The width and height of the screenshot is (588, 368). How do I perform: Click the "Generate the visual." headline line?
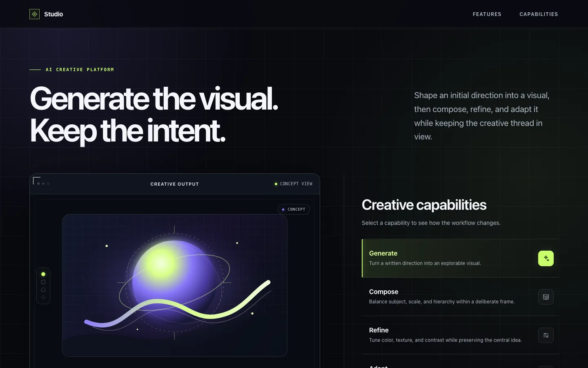click(x=154, y=99)
